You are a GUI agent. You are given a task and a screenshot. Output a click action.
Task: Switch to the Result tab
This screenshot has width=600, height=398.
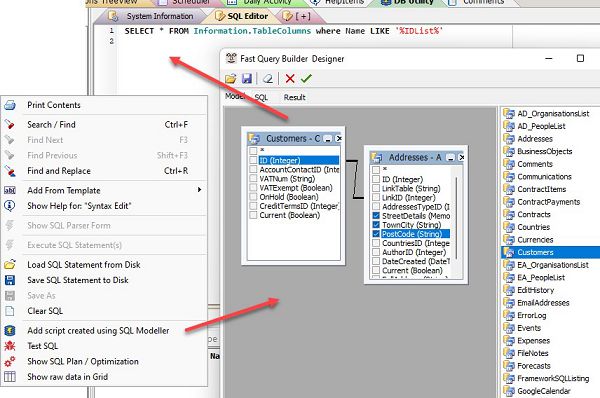(x=294, y=97)
